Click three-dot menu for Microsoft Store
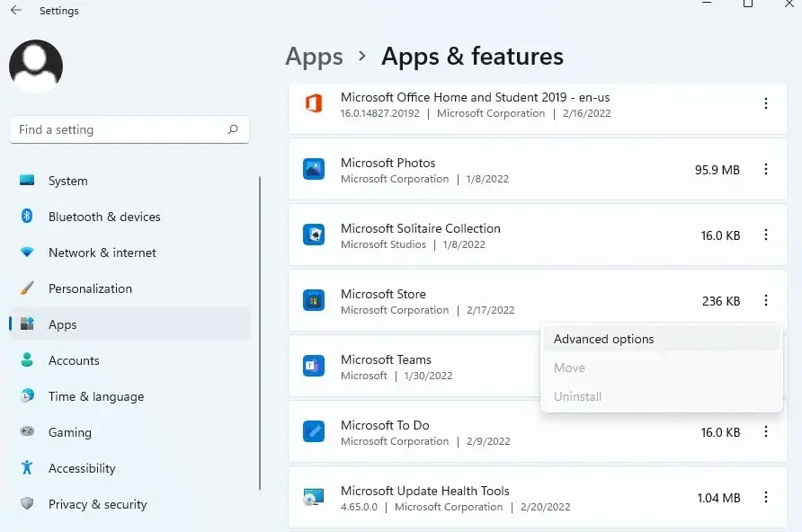Image resolution: width=802 pixels, height=532 pixels. (766, 300)
